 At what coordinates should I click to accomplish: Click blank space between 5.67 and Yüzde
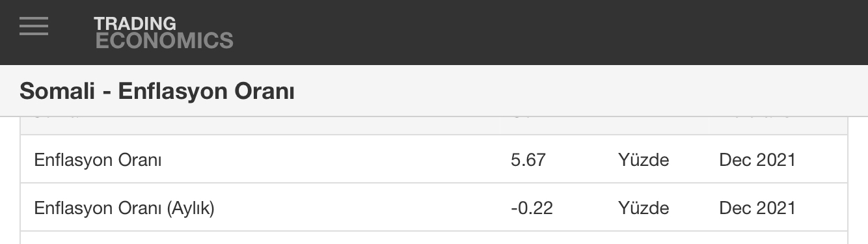point(582,159)
